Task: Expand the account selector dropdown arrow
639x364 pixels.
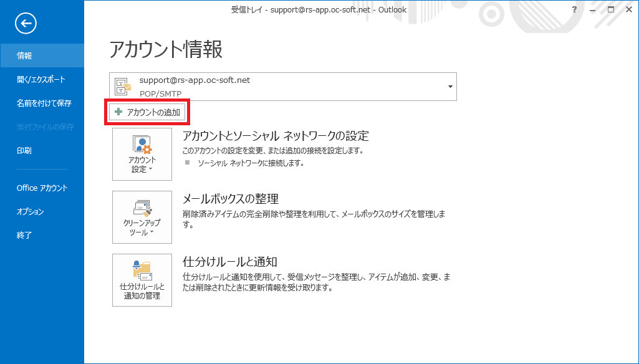Action: click(x=450, y=87)
